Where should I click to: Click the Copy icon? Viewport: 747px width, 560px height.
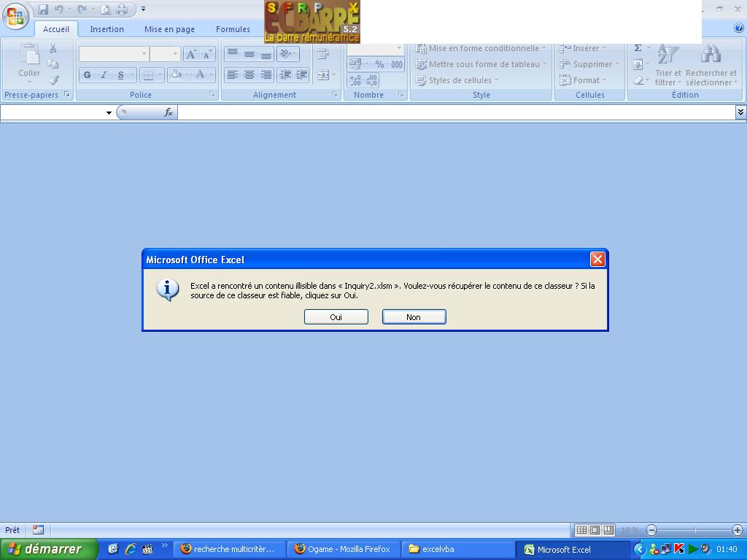pyautogui.click(x=53, y=64)
